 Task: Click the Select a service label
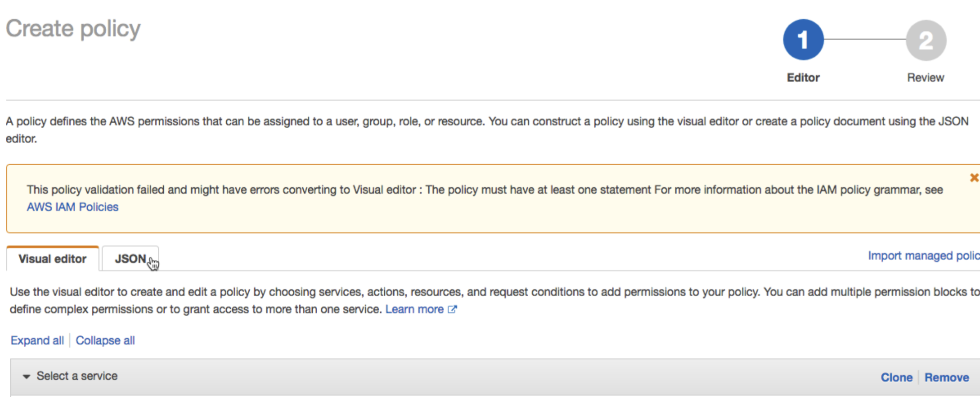click(77, 376)
